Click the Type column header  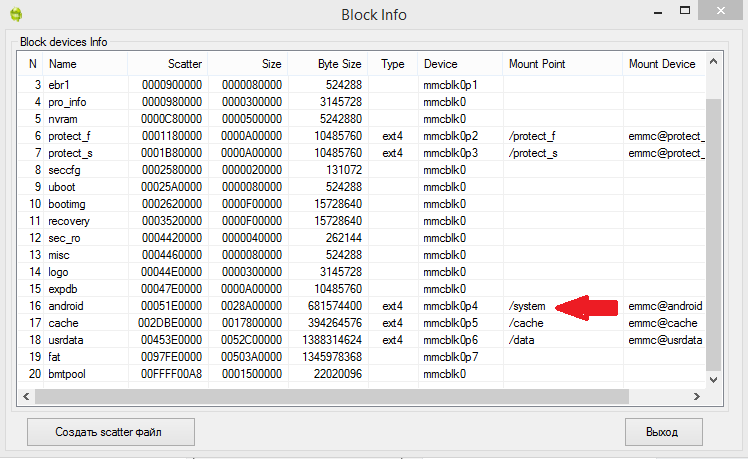(x=393, y=64)
